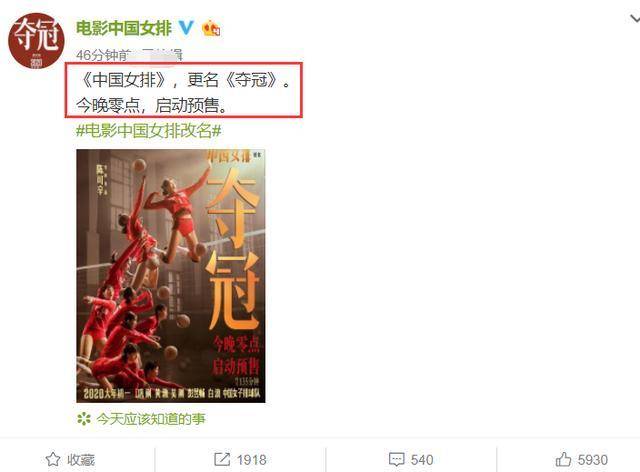Expand the post options chevron
The width and height of the screenshot is (640, 472).
(x=635, y=19)
